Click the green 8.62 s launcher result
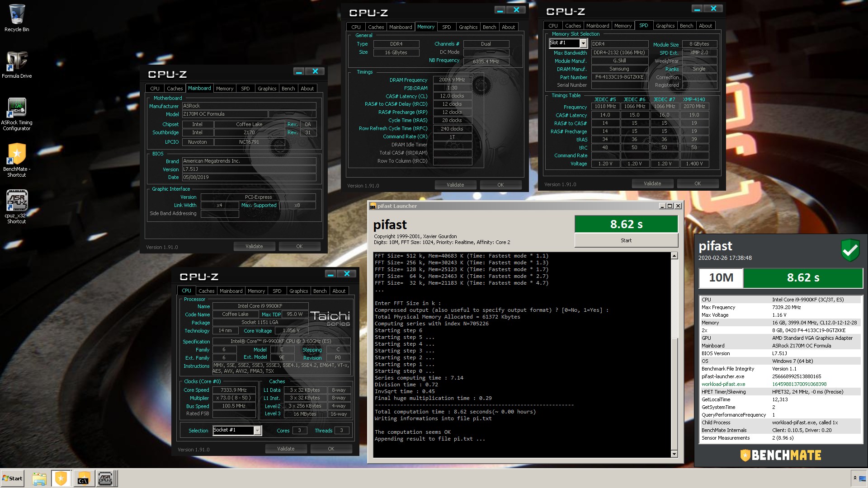 [626, 224]
